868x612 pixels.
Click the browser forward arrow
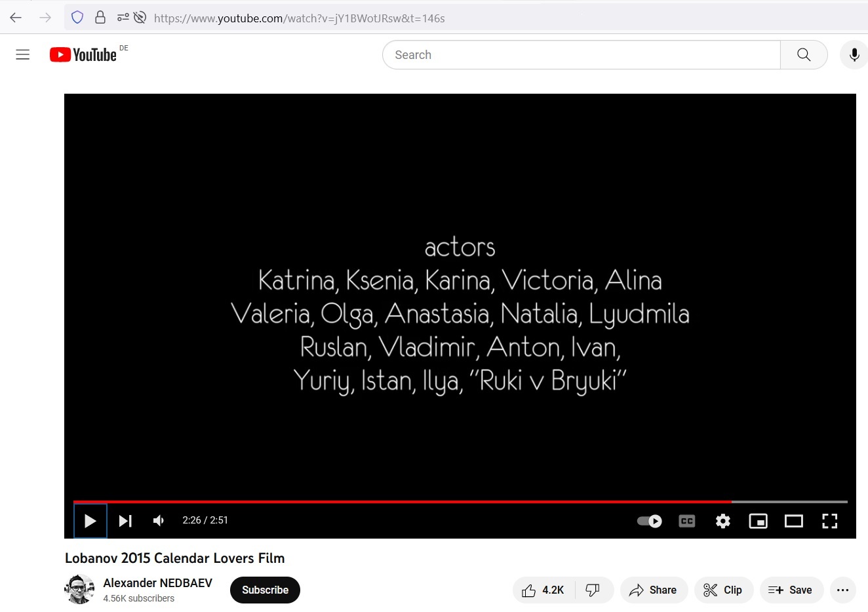[x=45, y=18]
